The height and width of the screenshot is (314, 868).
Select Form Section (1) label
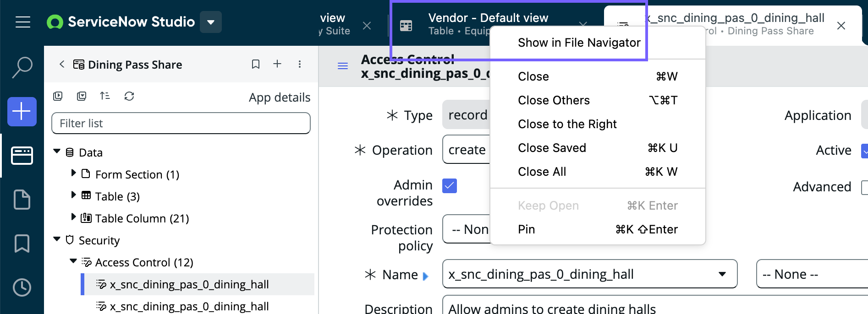tap(137, 174)
